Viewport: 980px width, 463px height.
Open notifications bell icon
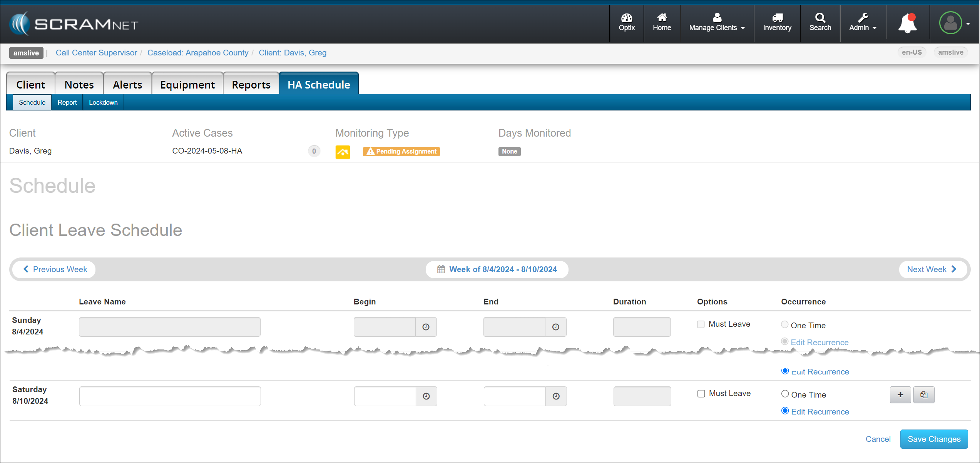[907, 23]
